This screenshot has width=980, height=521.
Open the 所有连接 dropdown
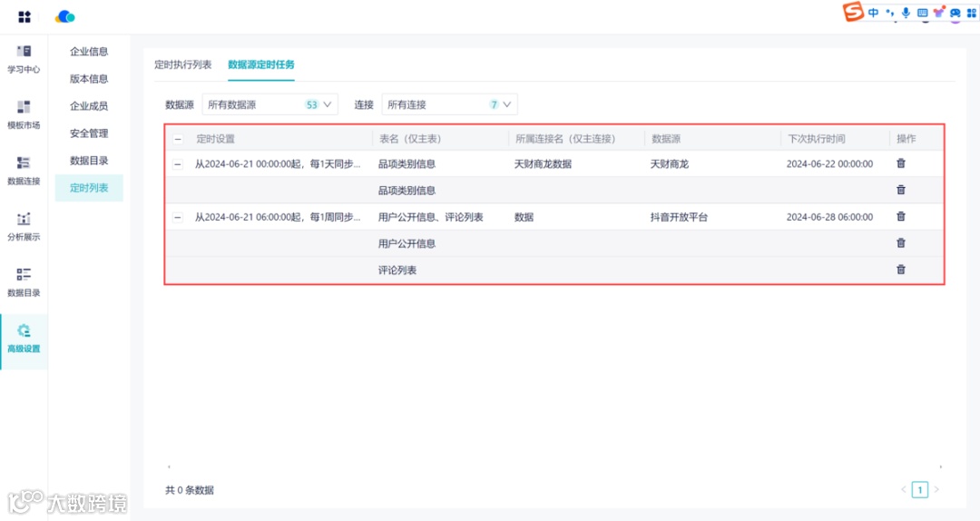tap(449, 104)
